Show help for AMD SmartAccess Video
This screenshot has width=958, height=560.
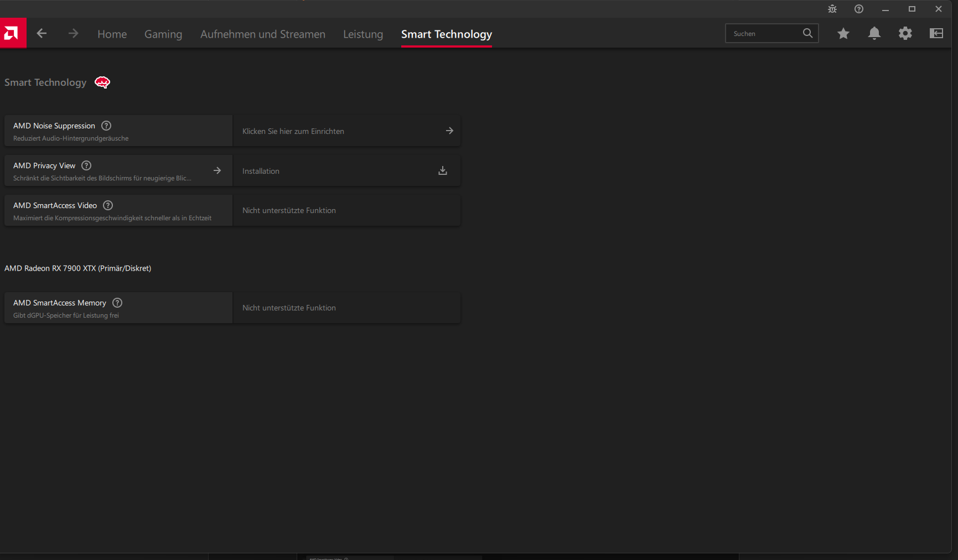click(x=108, y=205)
